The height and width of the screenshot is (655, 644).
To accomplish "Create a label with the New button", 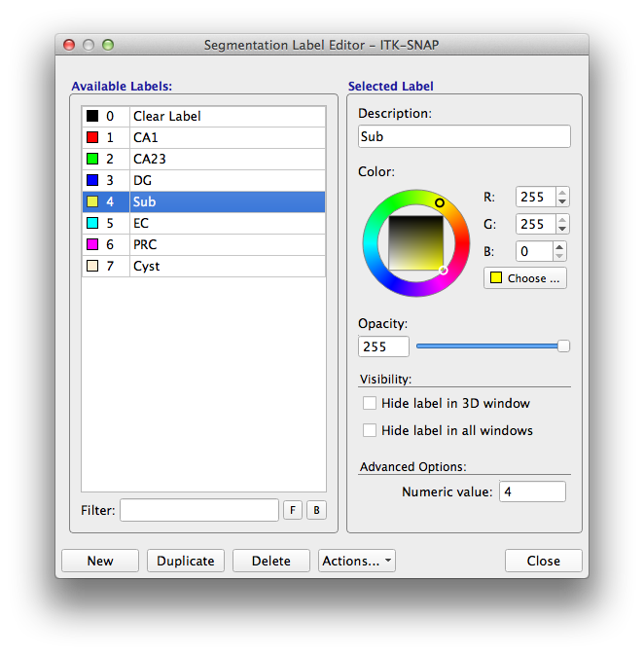I will (x=100, y=561).
